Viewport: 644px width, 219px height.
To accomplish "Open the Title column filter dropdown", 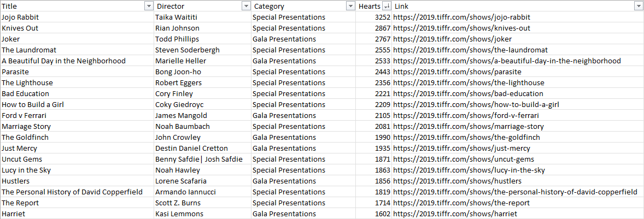I will [x=148, y=6].
